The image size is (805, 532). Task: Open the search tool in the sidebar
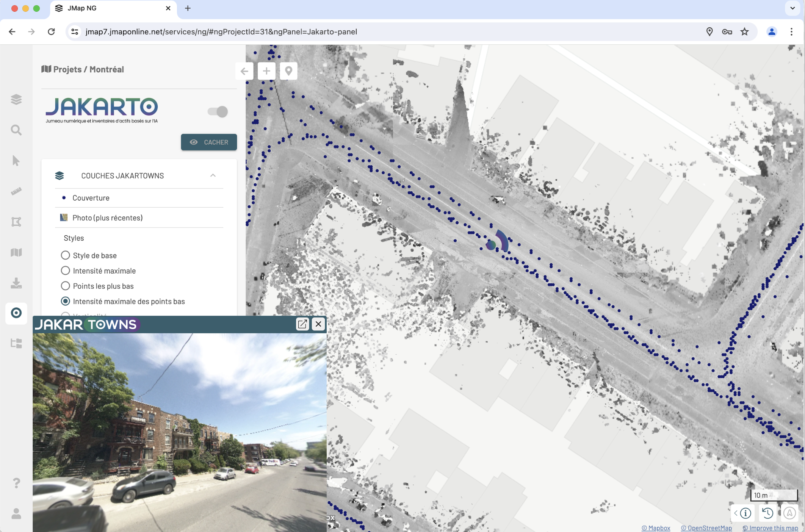16,130
